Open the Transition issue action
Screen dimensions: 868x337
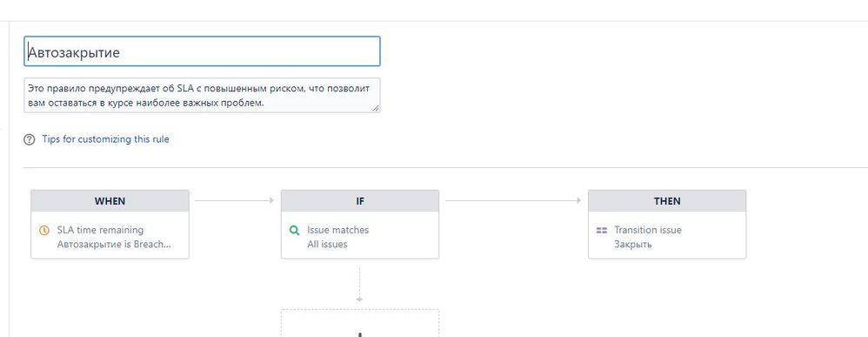click(648, 230)
